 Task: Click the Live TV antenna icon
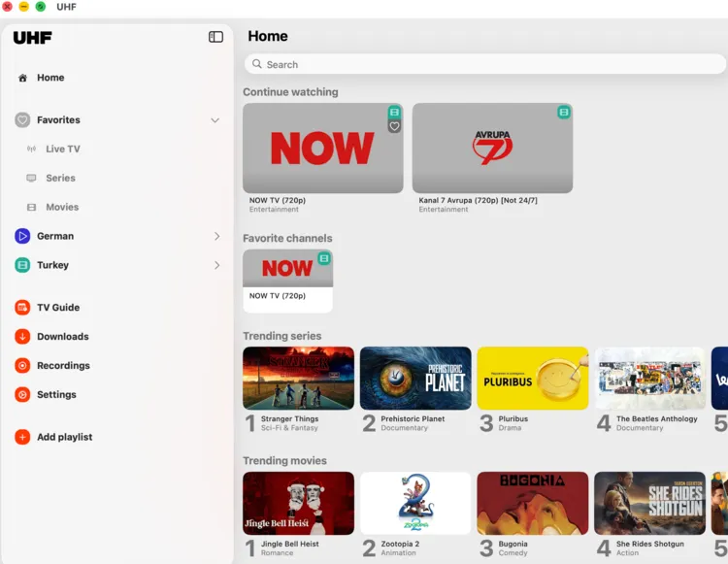31,149
